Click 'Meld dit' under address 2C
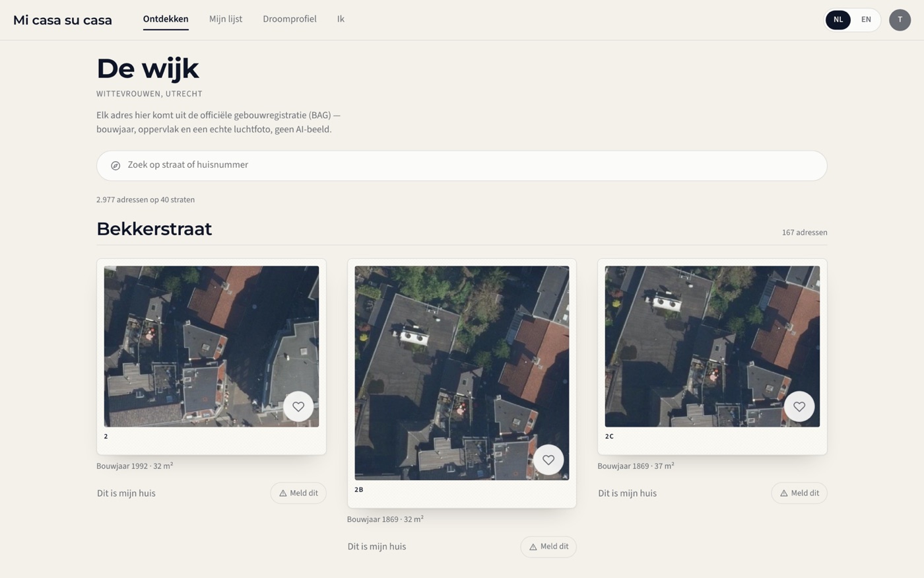 [x=799, y=493]
